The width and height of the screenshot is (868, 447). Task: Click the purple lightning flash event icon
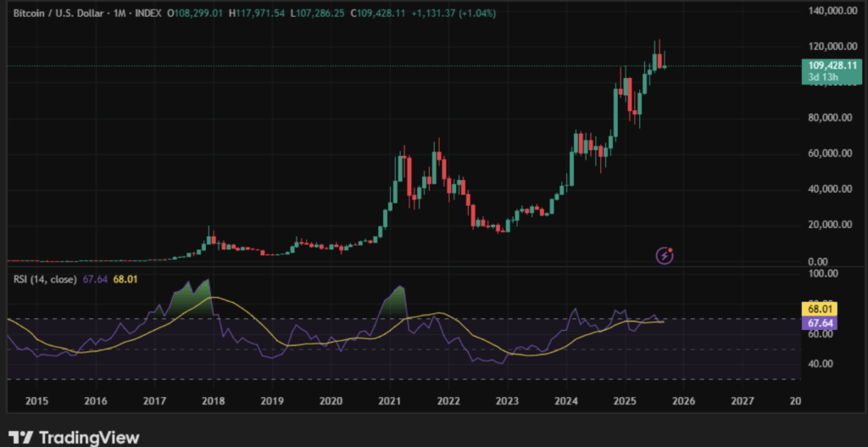pyautogui.click(x=665, y=255)
